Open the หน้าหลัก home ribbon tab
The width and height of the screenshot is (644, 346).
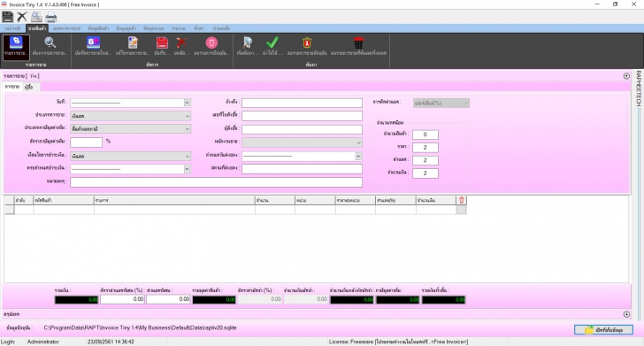coord(12,28)
